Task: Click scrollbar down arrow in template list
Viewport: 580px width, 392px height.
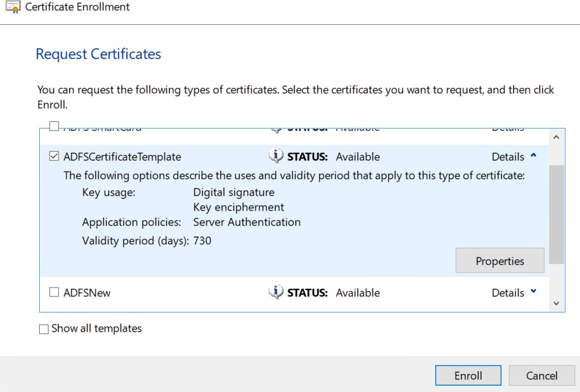Action: coord(556,303)
